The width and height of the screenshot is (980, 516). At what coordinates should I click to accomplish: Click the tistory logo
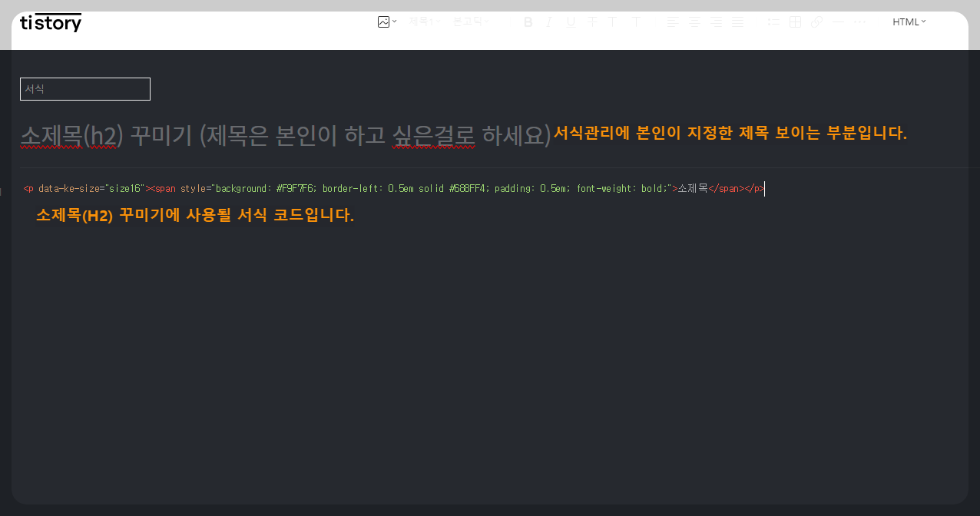[51, 22]
